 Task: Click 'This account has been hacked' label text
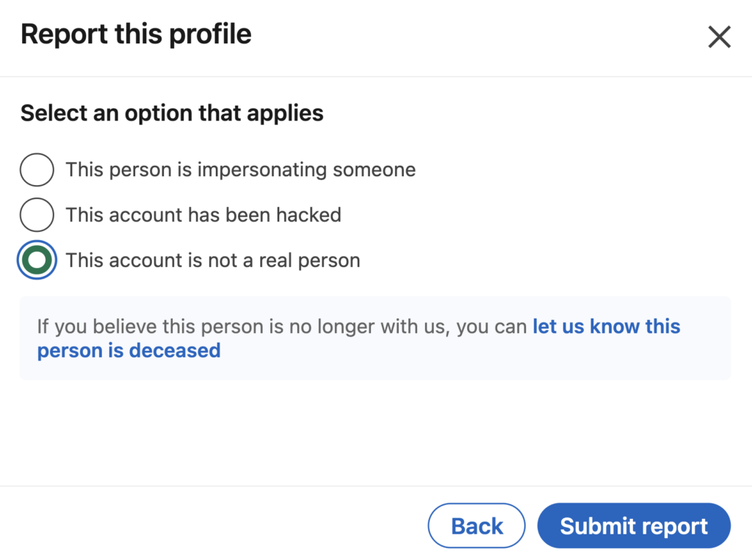pos(203,215)
